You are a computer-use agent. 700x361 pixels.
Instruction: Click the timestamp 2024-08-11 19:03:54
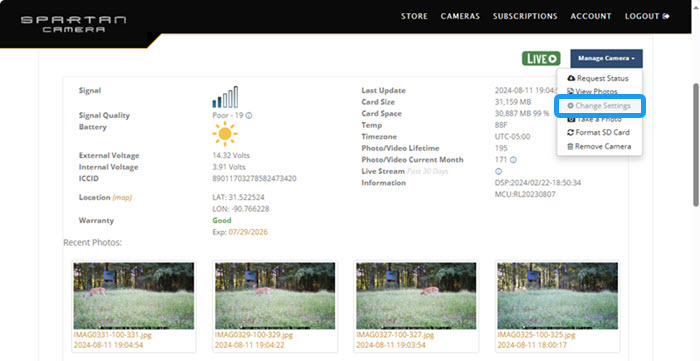391,345
